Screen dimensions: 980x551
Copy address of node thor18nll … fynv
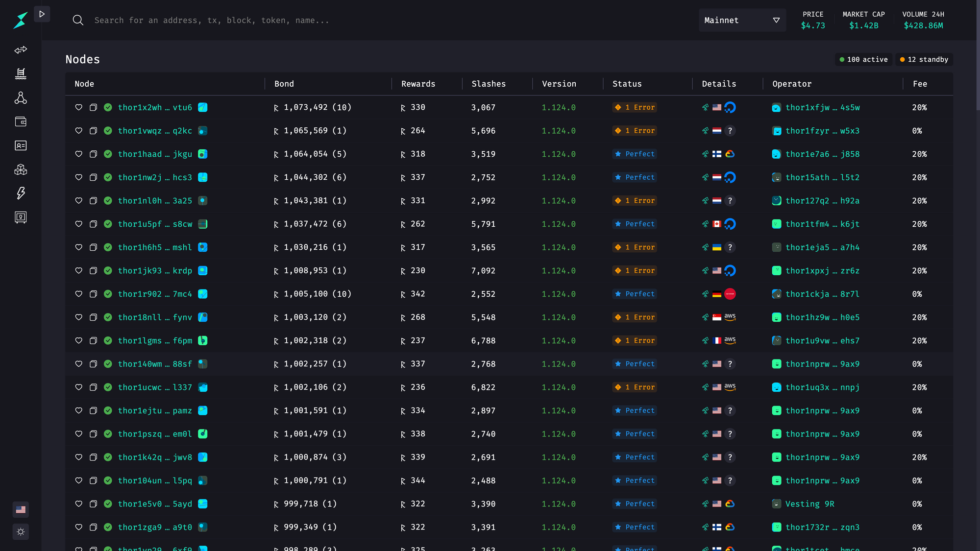(93, 317)
